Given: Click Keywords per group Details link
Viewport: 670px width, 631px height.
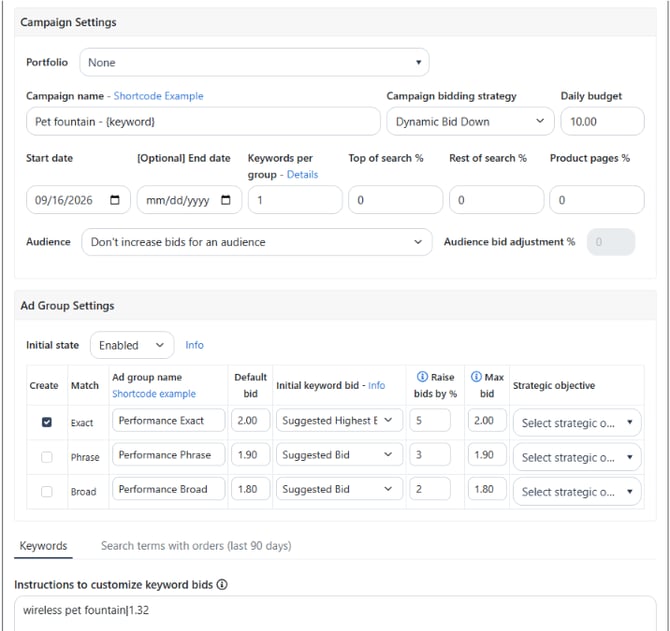Looking at the screenshot, I should pos(302,174).
